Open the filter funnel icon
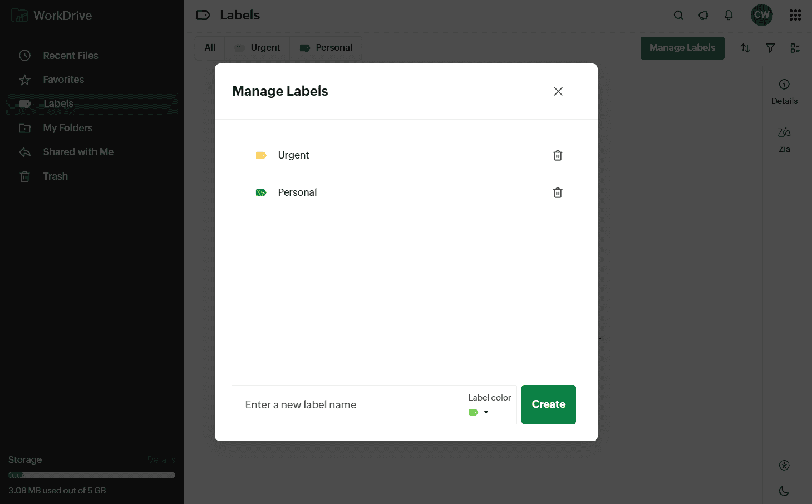 point(770,48)
